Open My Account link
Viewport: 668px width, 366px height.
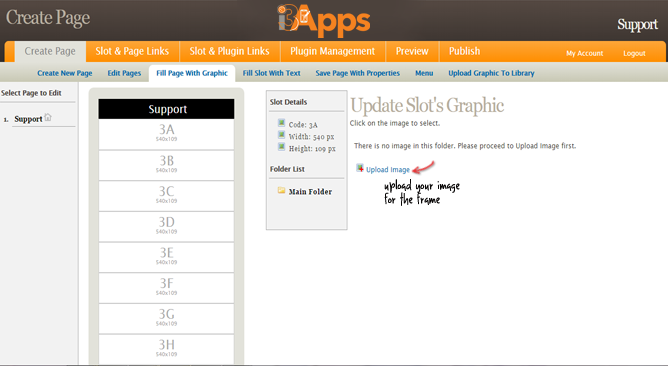584,53
